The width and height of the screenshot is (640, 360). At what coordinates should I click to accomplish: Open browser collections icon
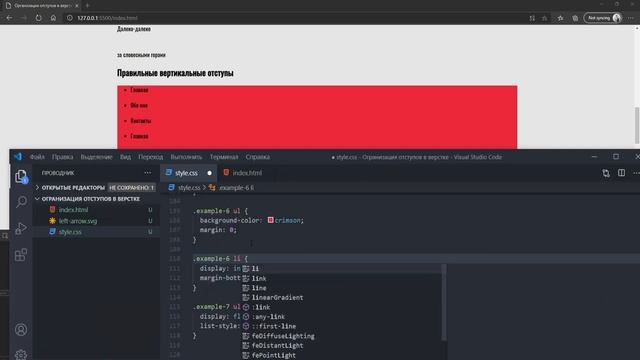575,18
